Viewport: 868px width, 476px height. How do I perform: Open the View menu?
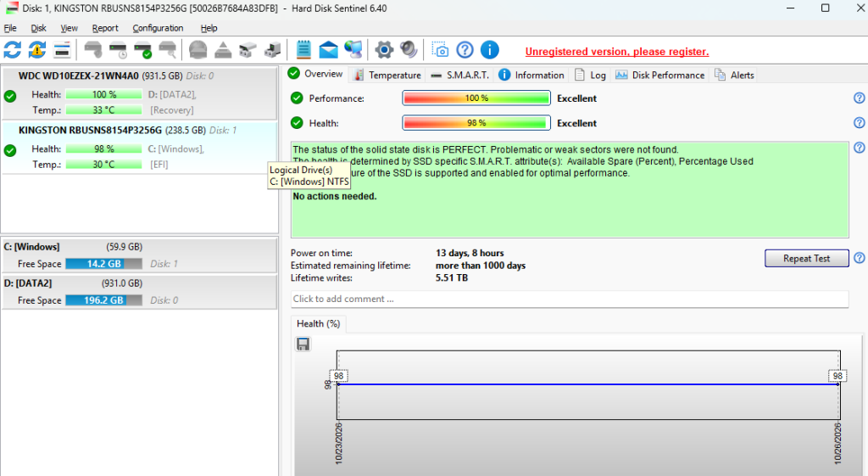(69, 28)
